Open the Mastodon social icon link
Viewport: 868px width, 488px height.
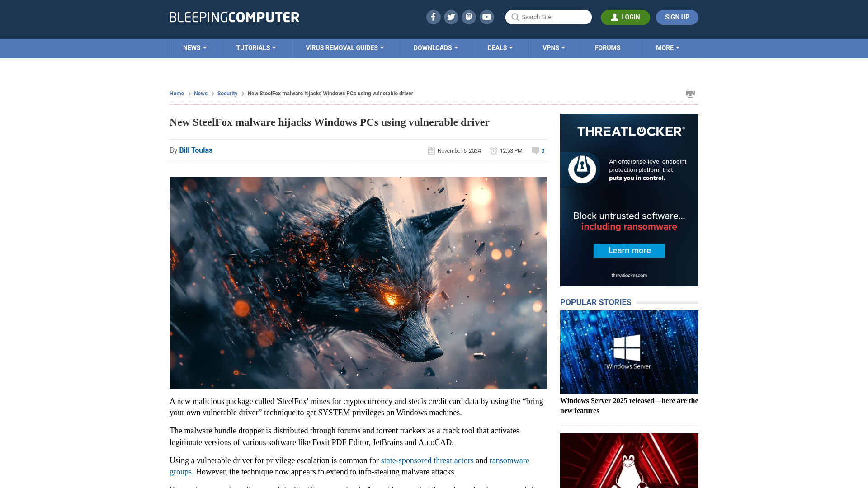coord(468,17)
